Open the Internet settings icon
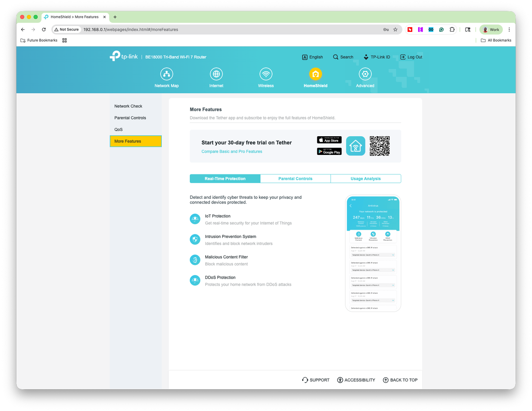Screen dimensions: 532x411 [216, 74]
